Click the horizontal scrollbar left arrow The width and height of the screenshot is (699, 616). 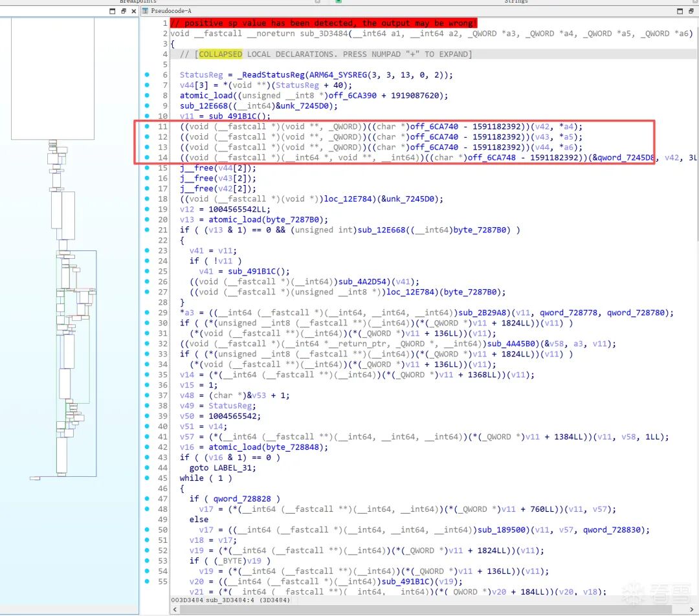tap(174, 610)
